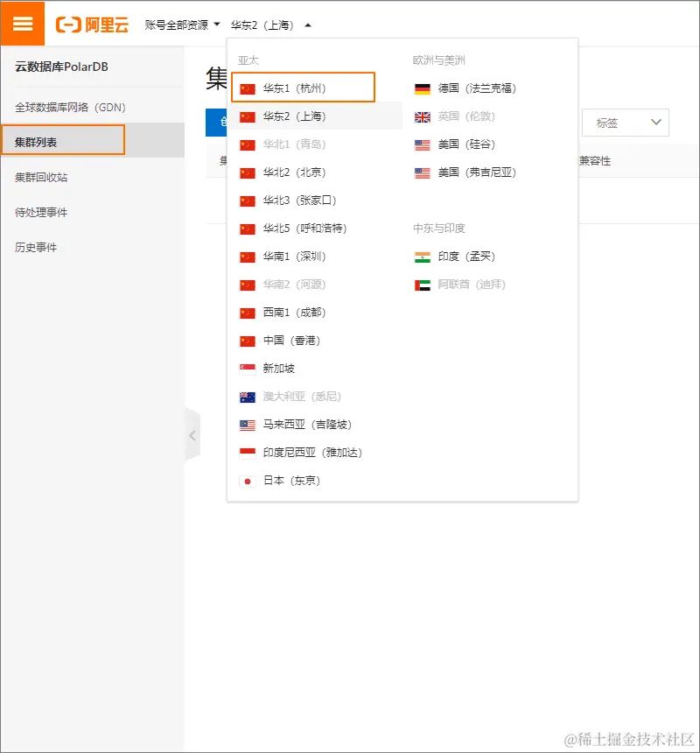Image resolution: width=700 pixels, height=753 pixels.
Task: Click the UK flag icon
Action: pos(423,117)
